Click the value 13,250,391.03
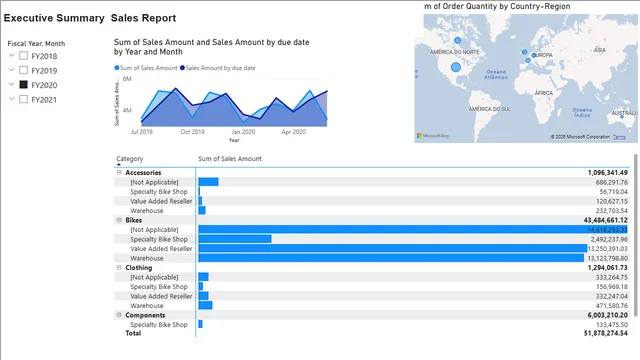 [608, 249]
